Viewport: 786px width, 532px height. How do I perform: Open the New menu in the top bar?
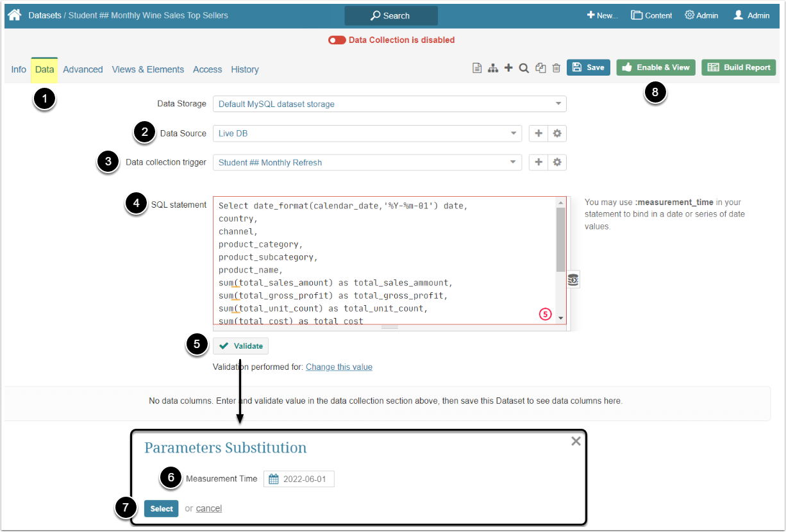point(602,15)
